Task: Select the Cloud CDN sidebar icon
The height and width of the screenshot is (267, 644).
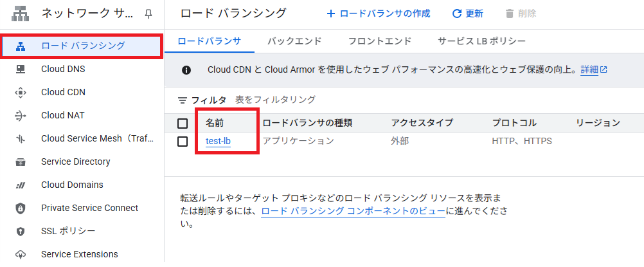Action: 20,93
